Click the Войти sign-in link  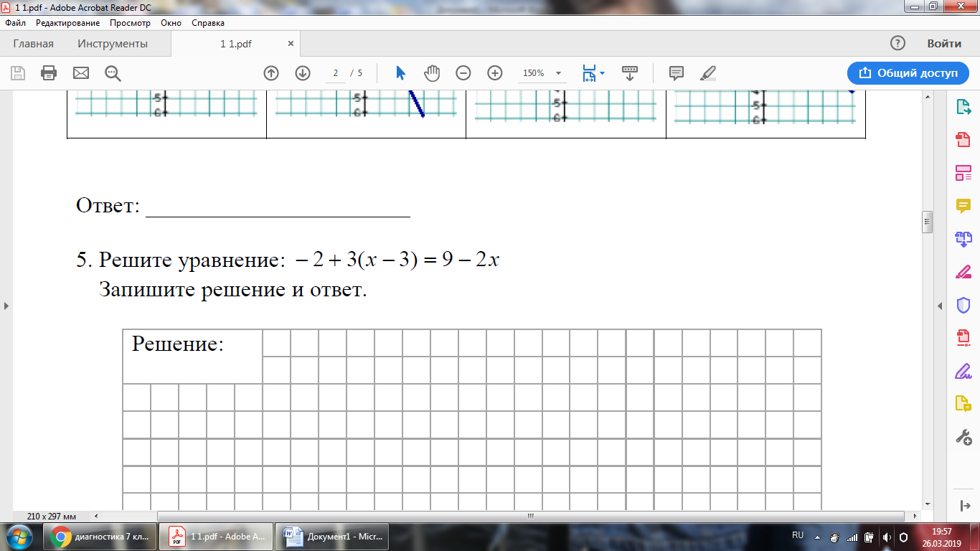coord(944,43)
